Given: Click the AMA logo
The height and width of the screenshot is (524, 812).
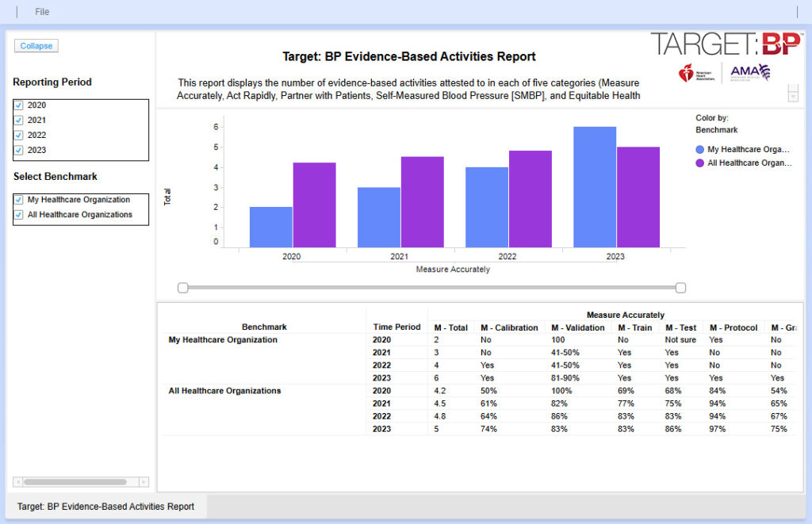Looking at the screenshot, I should [750, 73].
